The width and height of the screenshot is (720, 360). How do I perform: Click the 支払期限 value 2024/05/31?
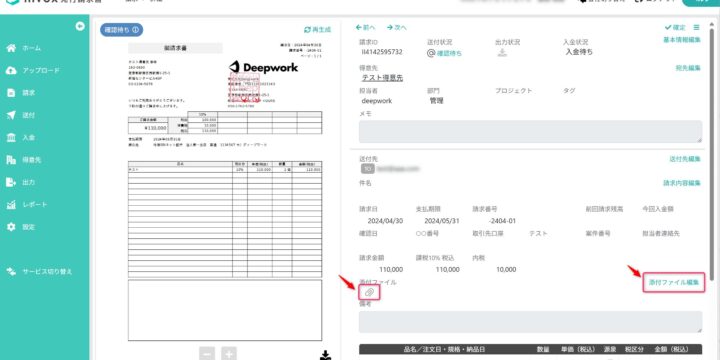coord(443,221)
